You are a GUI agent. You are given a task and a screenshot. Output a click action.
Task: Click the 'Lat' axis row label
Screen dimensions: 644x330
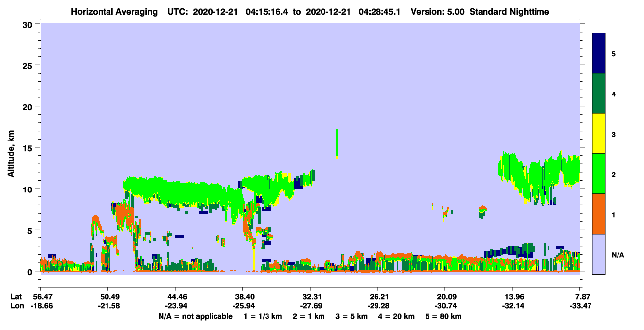(16, 297)
